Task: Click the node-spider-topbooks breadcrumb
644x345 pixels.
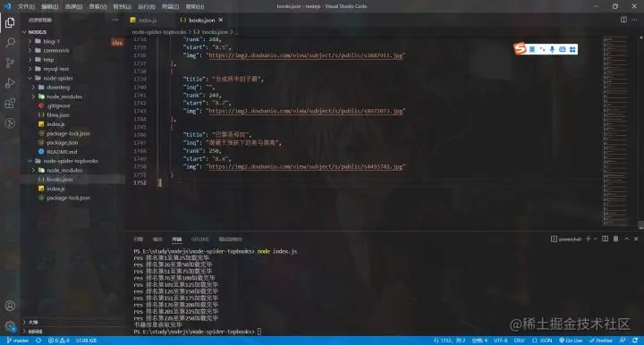Action: 159,32
